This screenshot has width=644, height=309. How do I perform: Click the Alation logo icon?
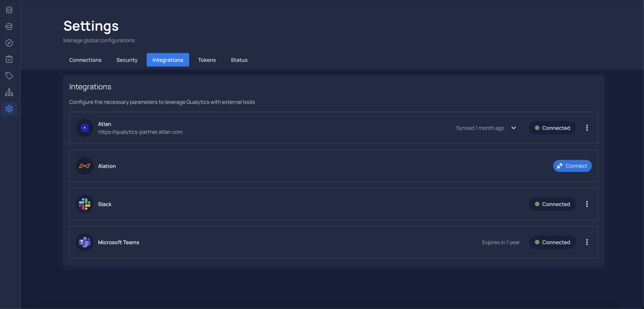(x=85, y=166)
